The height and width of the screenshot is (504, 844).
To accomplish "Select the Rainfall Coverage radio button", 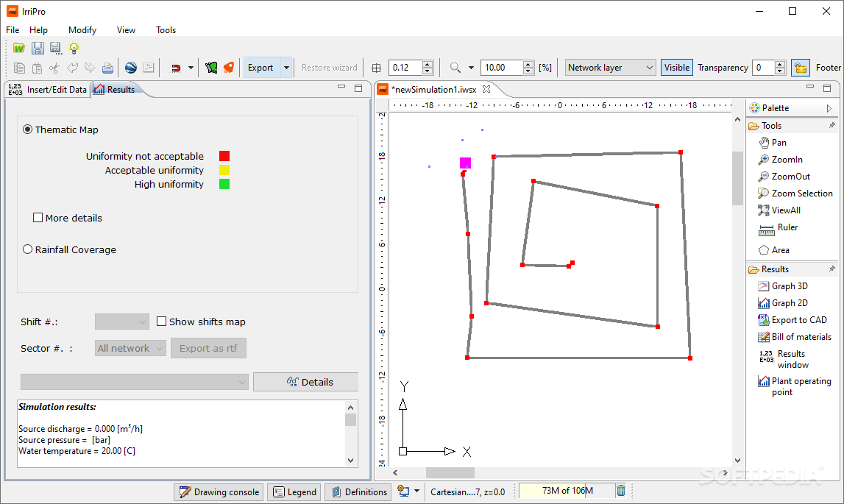I will 27,249.
